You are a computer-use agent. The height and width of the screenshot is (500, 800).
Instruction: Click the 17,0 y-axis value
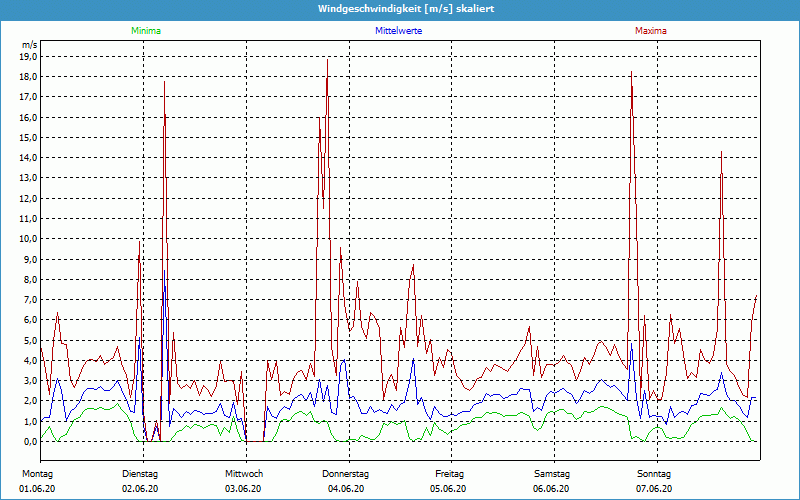(x=28, y=97)
